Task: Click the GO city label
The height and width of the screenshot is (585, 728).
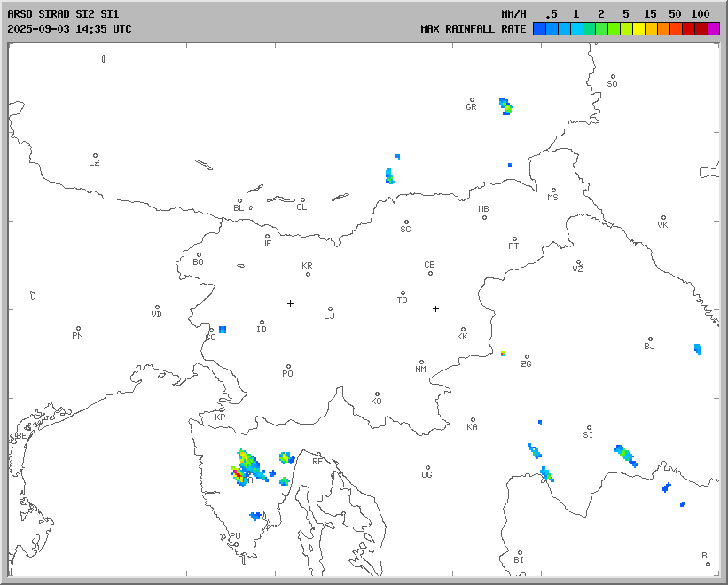Action: pos(211,338)
